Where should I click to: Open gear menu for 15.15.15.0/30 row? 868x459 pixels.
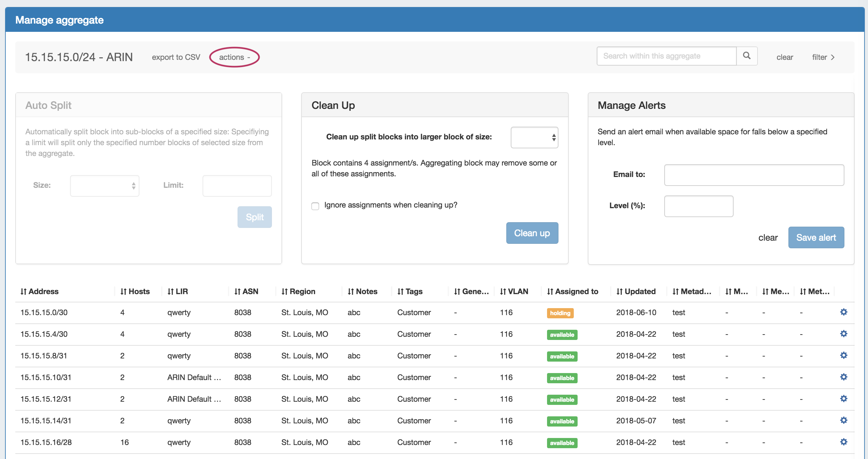click(x=843, y=312)
